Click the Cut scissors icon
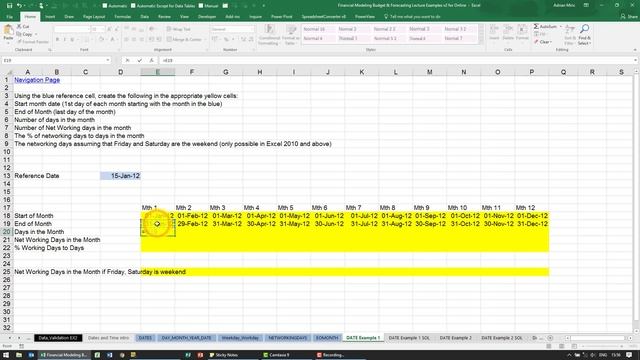 click(19, 27)
